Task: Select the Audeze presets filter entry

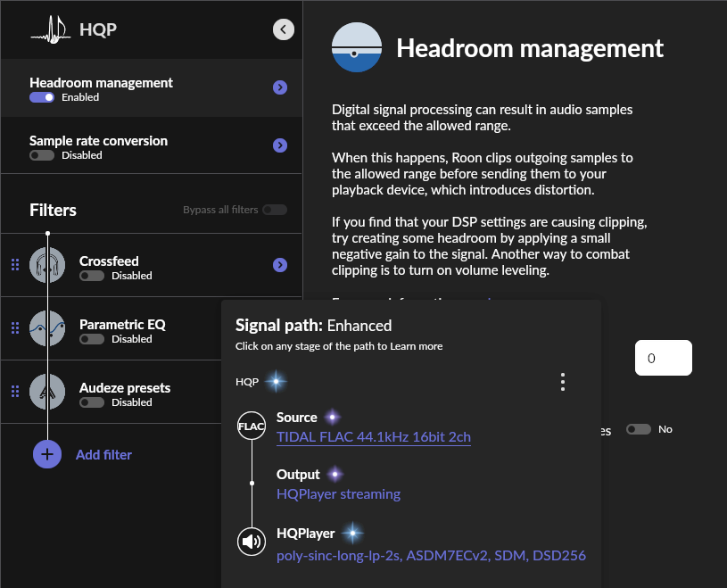Action: click(x=124, y=388)
